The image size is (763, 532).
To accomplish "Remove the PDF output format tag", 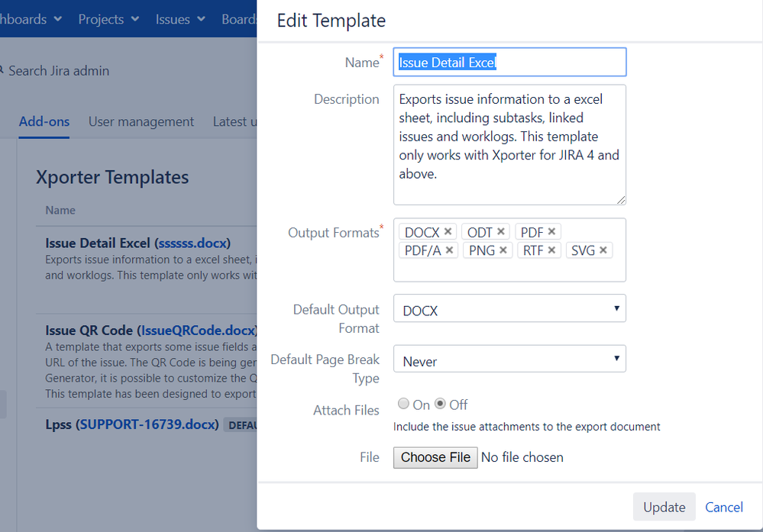I will (x=551, y=231).
